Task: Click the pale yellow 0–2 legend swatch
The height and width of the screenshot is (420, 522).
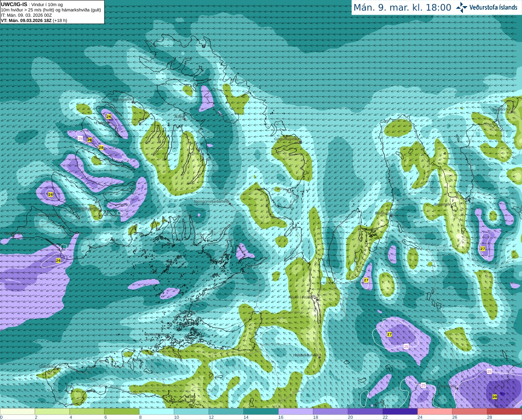Action: pyautogui.click(x=18, y=411)
